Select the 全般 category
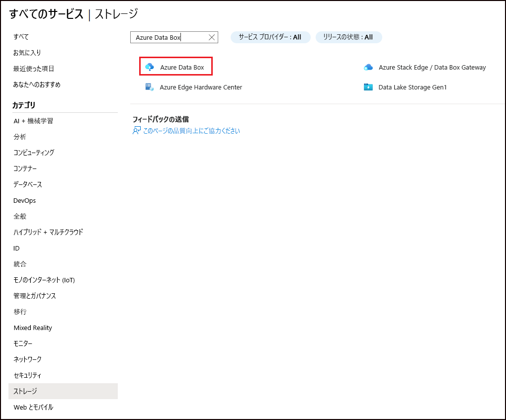This screenshot has width=506, height=420. pos(20,216)
